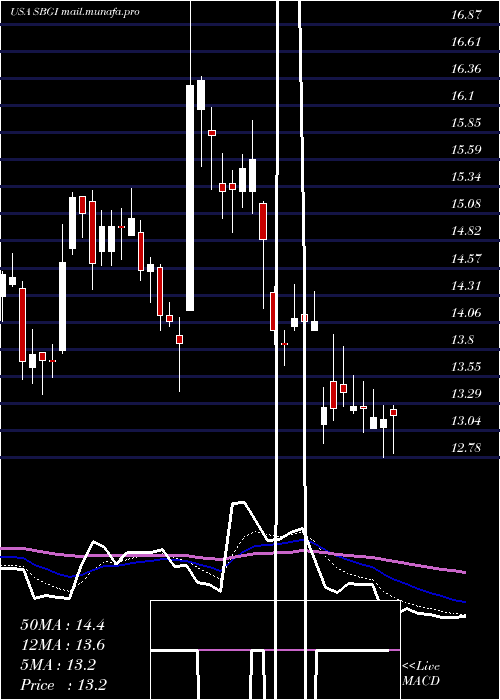Click the 14.06 price axis label
The image size is (500, 700).
[x=466, y=313]
